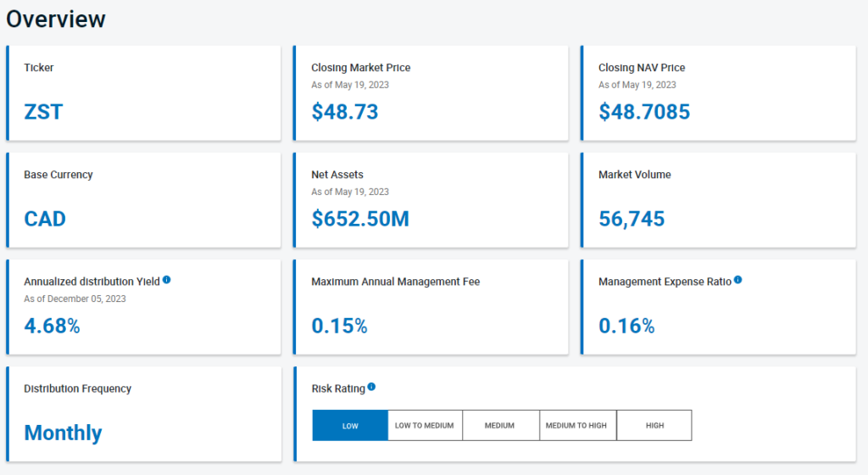Click the $48.73 closing market price
This screenshot has height=475, width=868.
tap(344, 112)
